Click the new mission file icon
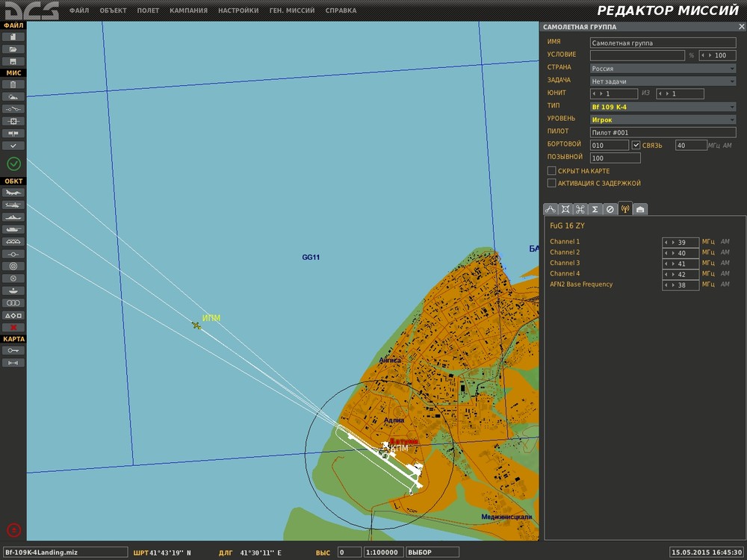 (13, 37)
